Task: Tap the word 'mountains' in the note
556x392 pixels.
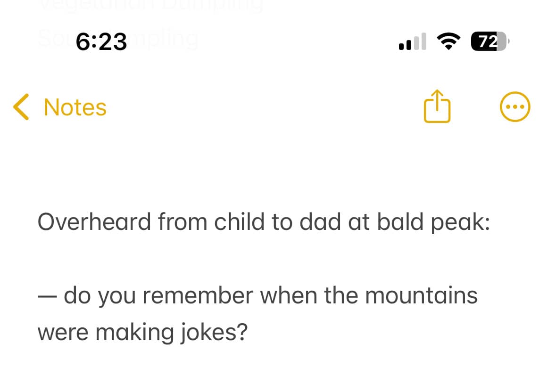Action: pyautogui.click(x=421, y=296)
